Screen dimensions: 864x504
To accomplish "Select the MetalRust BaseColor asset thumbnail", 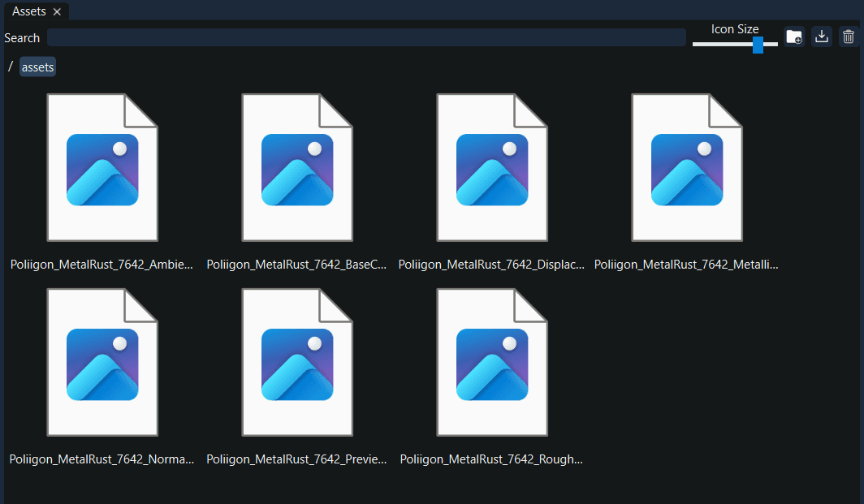I will (297, 167).
